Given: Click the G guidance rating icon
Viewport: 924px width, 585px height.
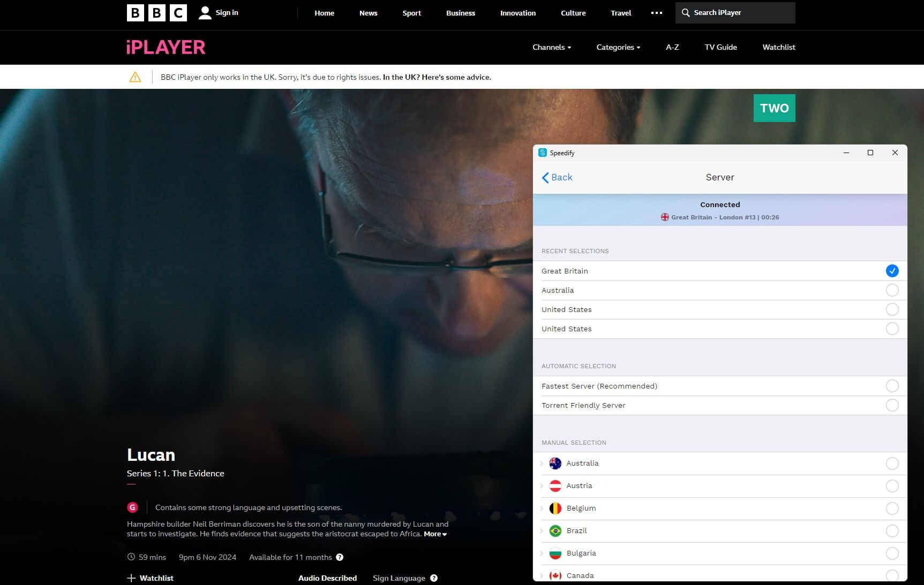Looking at the screenshot, I should tap(132, 507).
